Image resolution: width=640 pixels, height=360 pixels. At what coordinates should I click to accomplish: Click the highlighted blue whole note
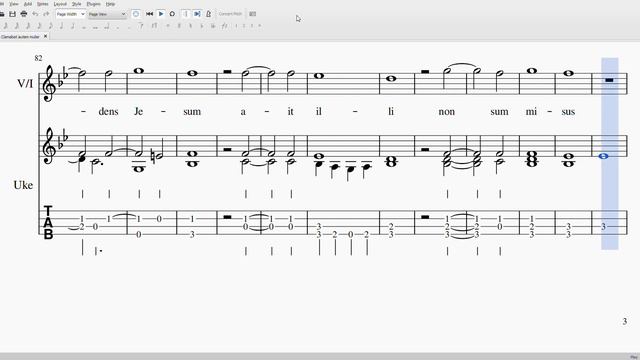point(604,156)
